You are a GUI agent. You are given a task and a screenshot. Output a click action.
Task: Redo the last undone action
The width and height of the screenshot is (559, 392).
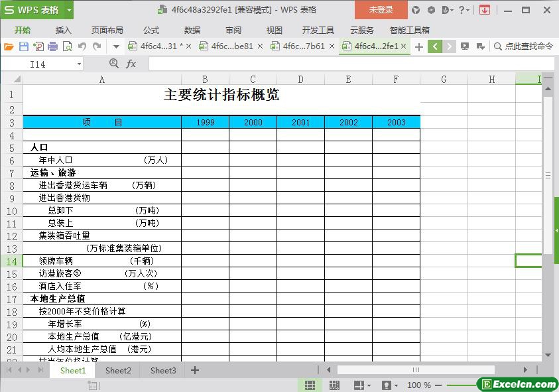tap(97, 46)
